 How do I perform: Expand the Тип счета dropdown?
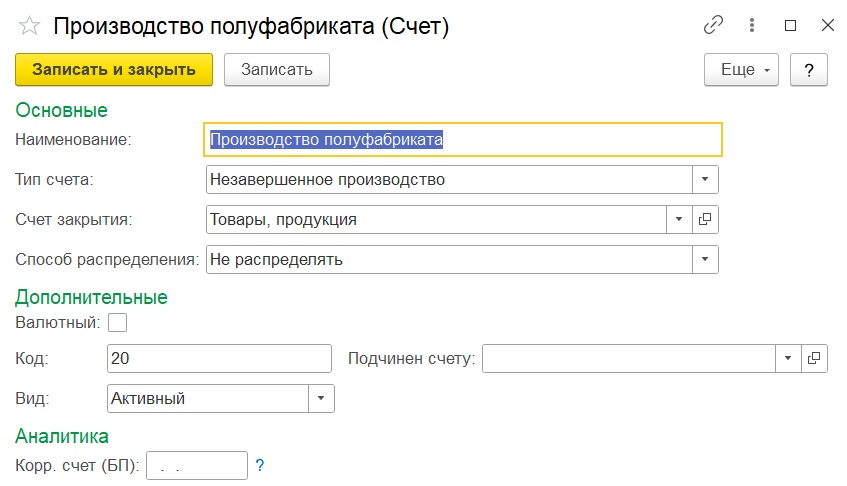pyautogui.click(x=705, y=179)
